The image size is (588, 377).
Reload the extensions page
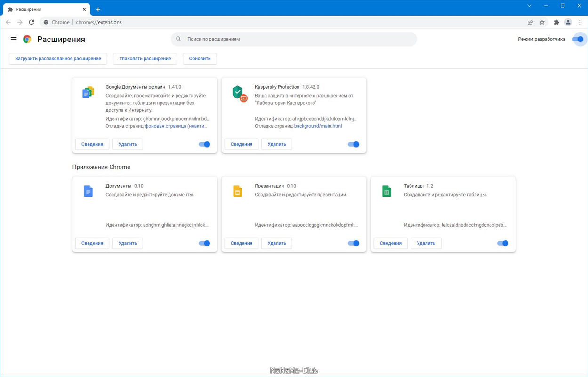32,22
